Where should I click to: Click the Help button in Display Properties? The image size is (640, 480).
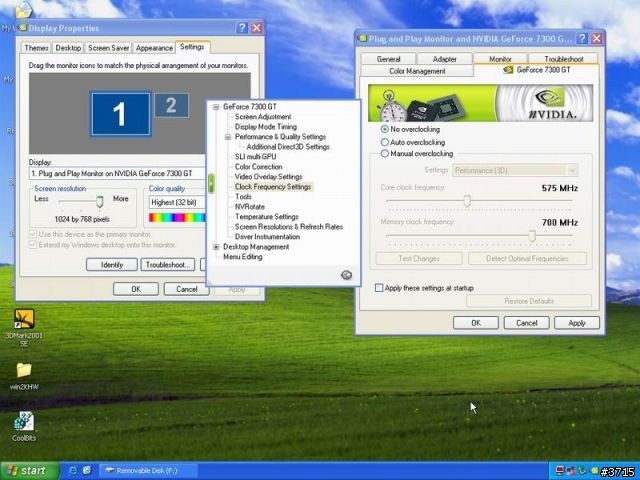(x=242, y=28)
